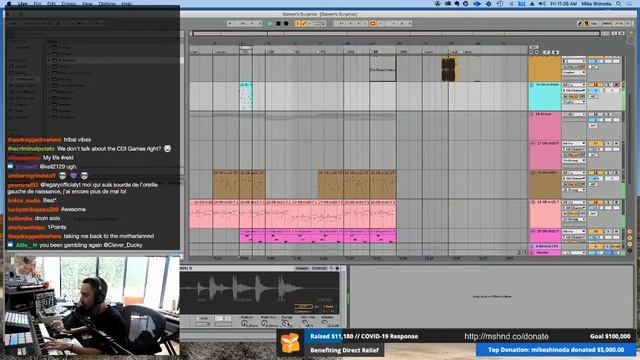640x360 pixels.
Task: Toggle the pink Group track activator
Action: pos(595,114)
